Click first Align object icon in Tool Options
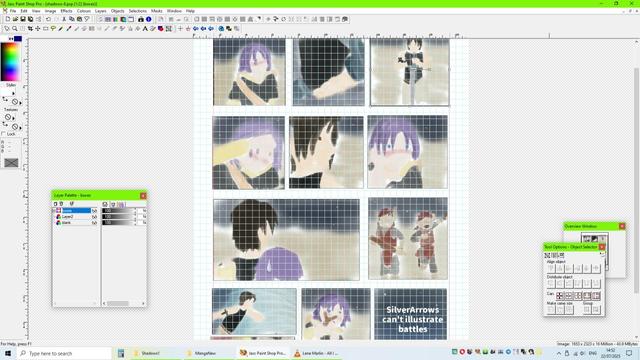This screenshot has width=640, height=360. pos(551,268)
